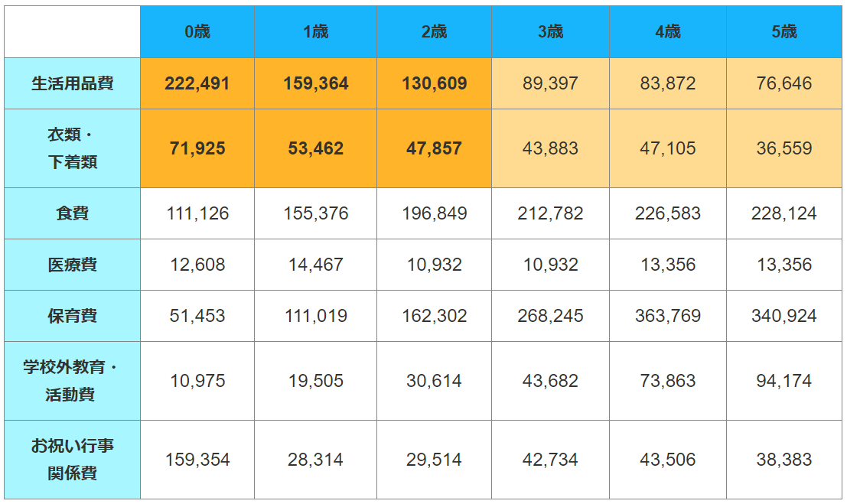Click the 14,467 medical cost cell
The width and height of the screenshot is (847, 504).
click(315, 265)
